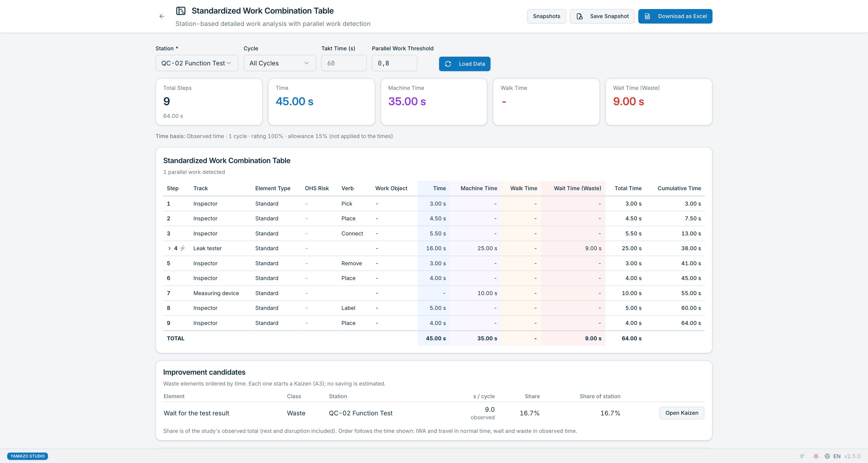Click the Element Type column header
The width and height of the screenshot is (868, 463).
coord(272,188)
